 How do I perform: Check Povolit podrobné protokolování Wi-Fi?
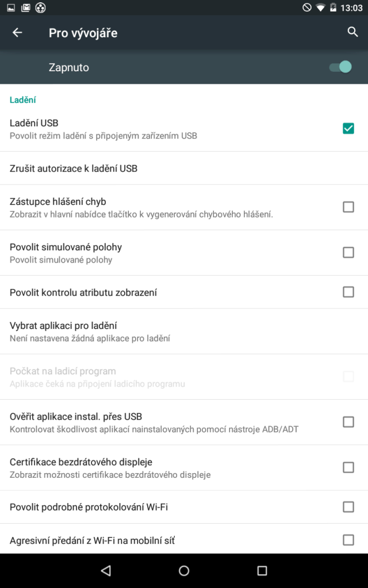pos(348,506)
